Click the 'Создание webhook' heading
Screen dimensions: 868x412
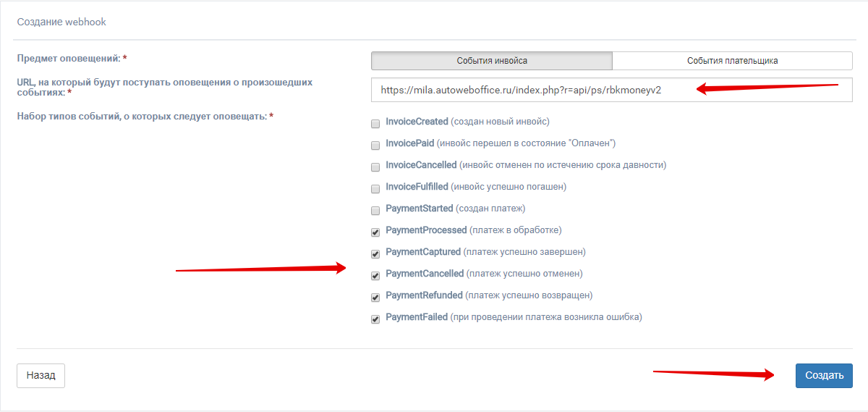[x=61, y=22]
